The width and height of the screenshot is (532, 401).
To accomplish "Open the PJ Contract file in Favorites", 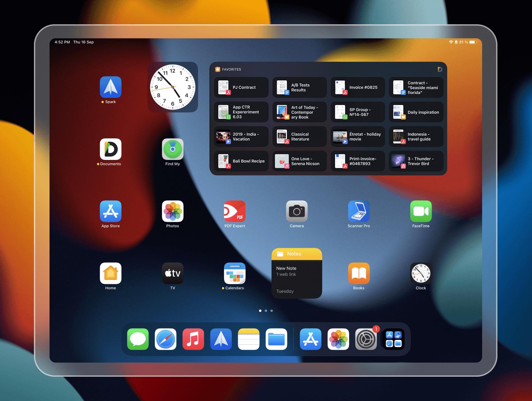I will point(241,87).
